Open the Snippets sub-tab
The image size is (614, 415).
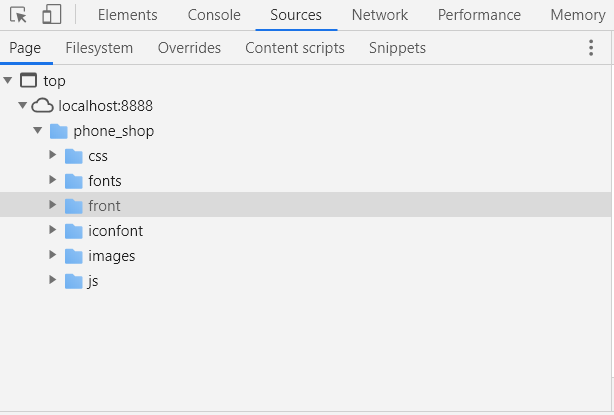(x=397, y=48)
